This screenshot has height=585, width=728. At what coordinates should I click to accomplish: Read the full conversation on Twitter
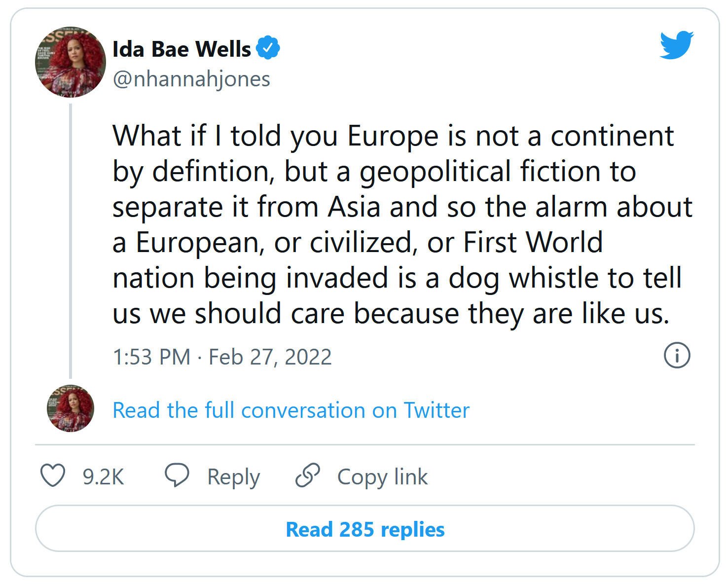point(291,410)
